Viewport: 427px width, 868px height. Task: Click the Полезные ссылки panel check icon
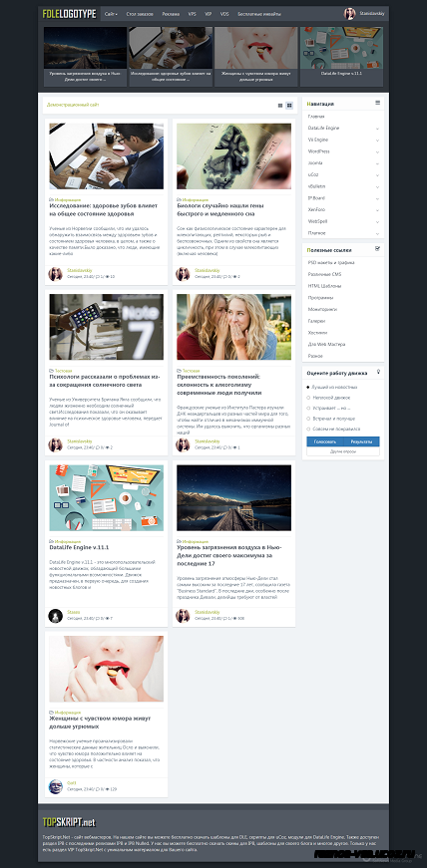tap(378, 248)
